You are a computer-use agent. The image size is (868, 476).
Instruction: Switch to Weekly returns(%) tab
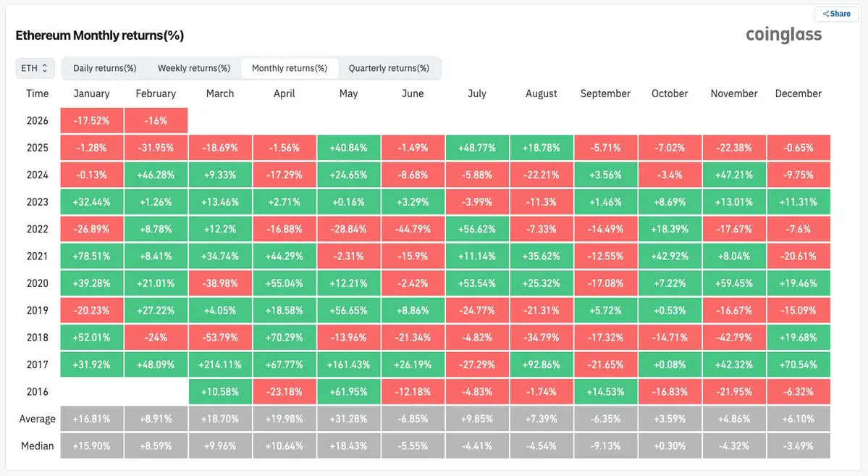(194, 68)
